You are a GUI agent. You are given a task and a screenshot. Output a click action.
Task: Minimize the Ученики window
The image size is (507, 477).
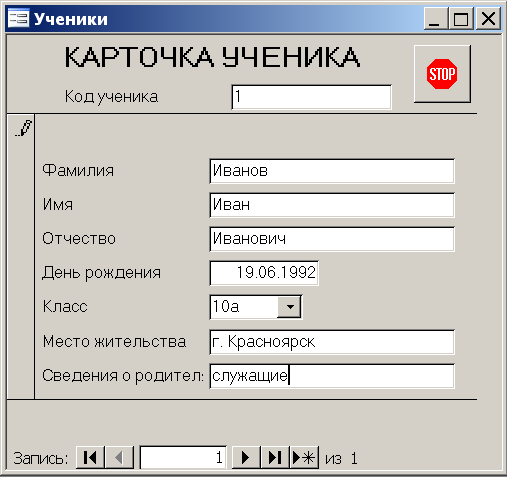click(435, 19)
